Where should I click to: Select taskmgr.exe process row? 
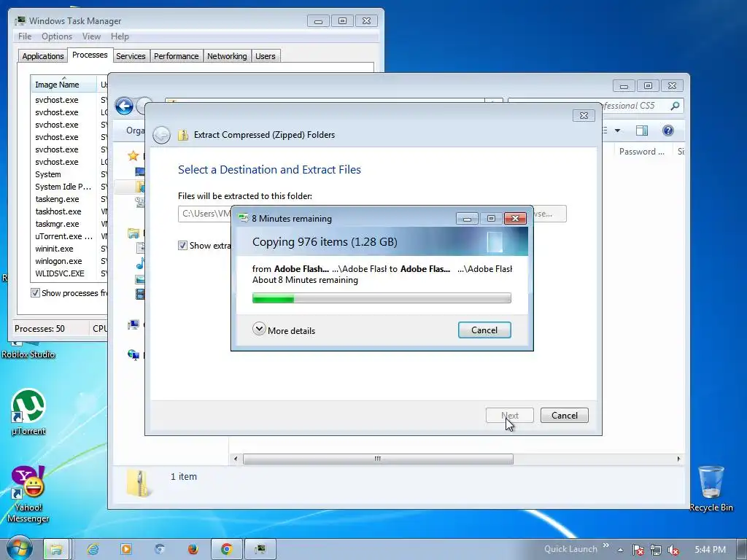pyautogui.click(x=69, y=224)
